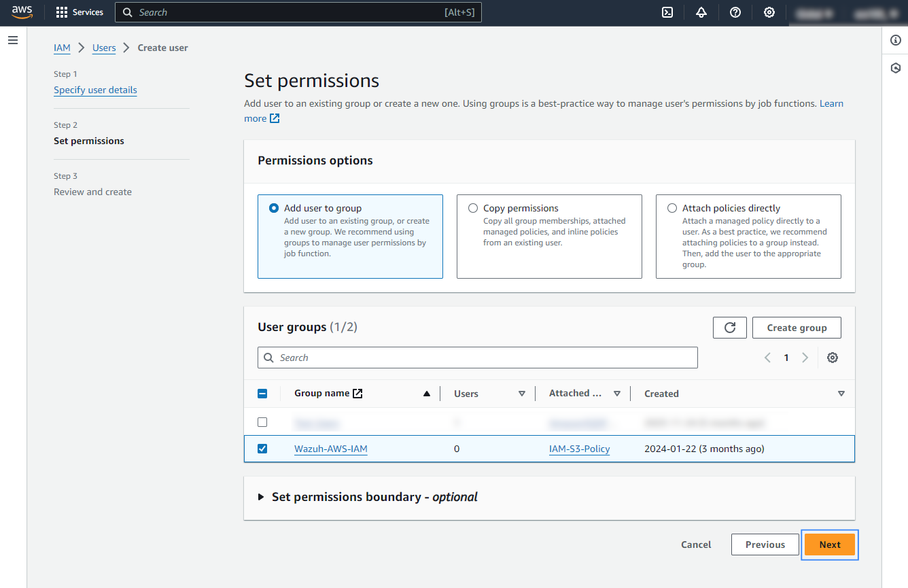Sort by the Users column arrow
The width and height of the screenshot is (908, 588).
(522, 394)
